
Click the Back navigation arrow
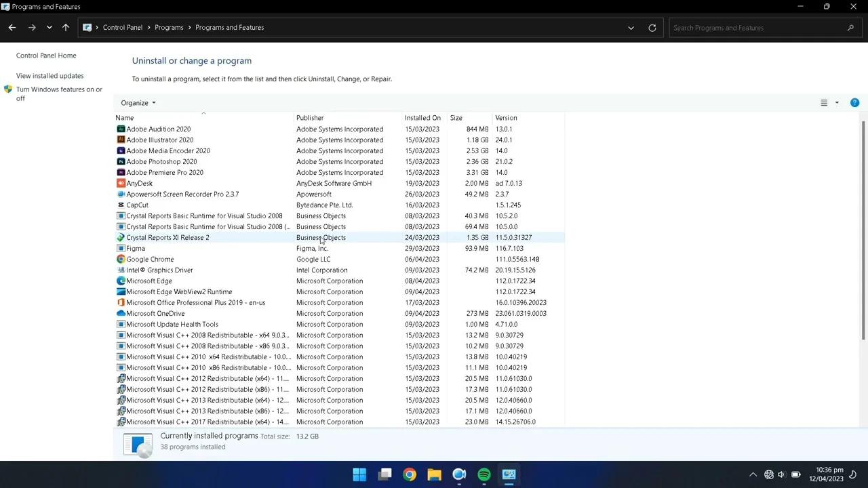pyautogui.click(x=12, y=28)
